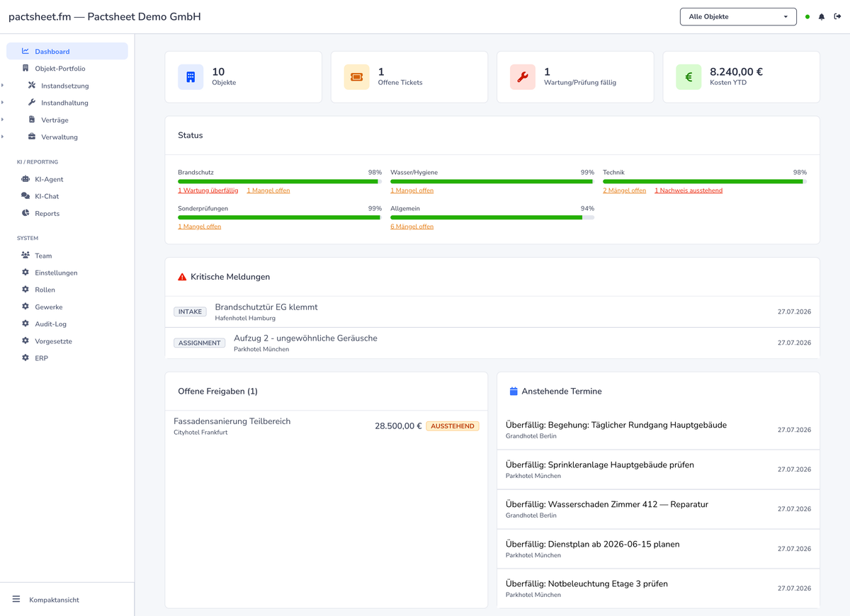Open '1 Nachweis ausstehend' under Technik
Image resolution: width=850 pixels, height=616 pixels.
688,190
